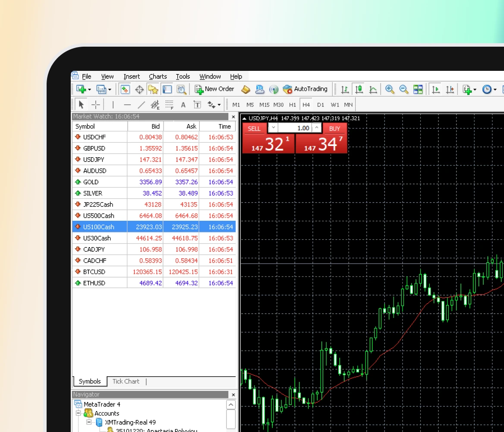Collapse the XMTrading-Real 49 account node
Screen dimensions: 504x432
pyautogui.click(x=88, y=422)
